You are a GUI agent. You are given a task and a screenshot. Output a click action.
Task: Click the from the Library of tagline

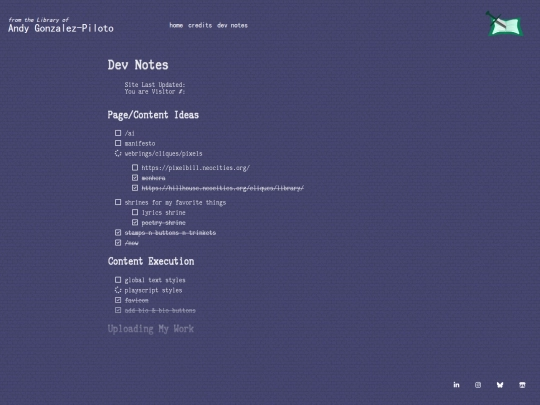pyautogui.click(x=38, y=20)
